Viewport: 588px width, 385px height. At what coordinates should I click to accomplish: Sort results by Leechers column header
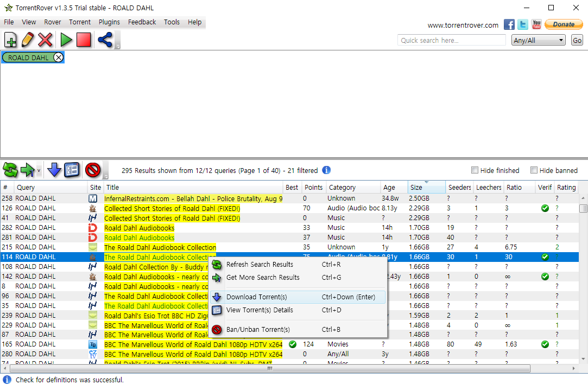click(489, 187)
